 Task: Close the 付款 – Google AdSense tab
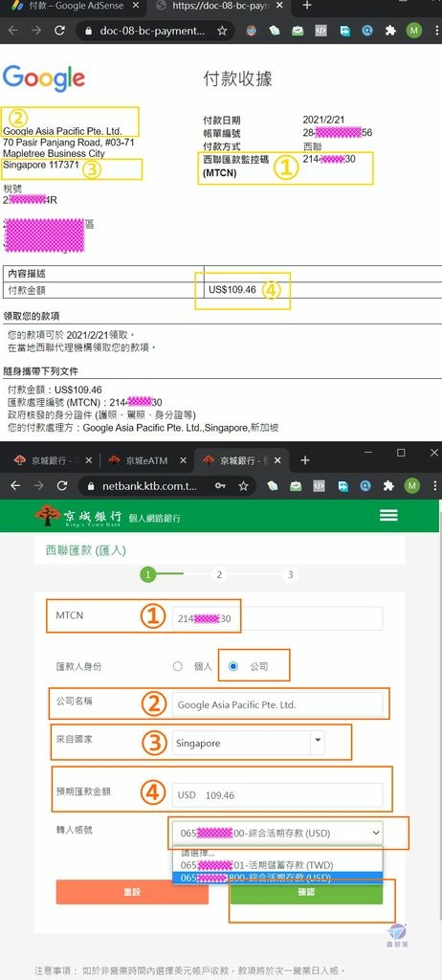[136, 6]
